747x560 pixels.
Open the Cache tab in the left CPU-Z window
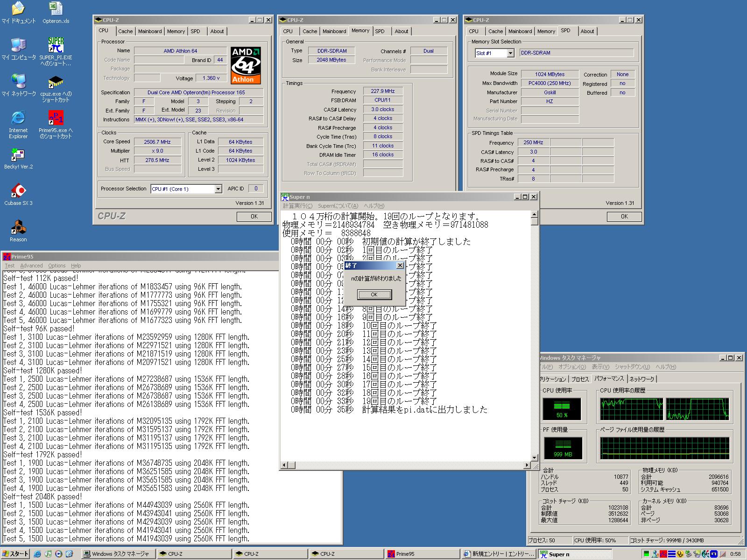point(125,31)
